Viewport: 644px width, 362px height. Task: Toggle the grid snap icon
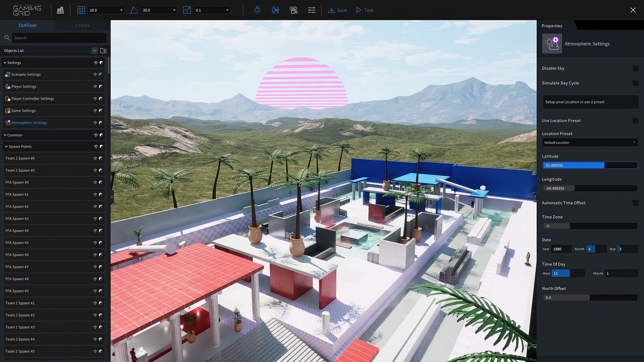[81, 10]
